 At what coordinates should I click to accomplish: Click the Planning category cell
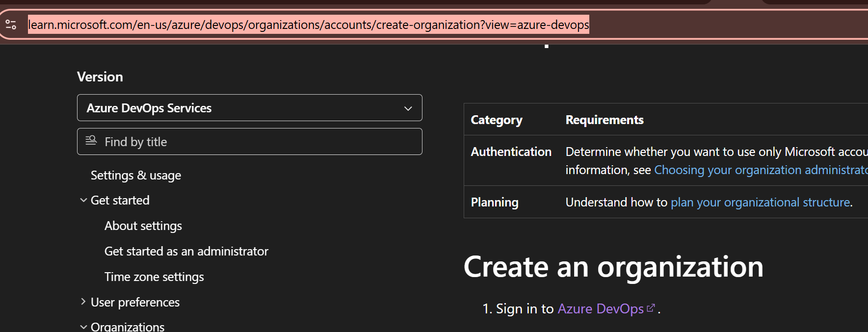pos(495,202)
